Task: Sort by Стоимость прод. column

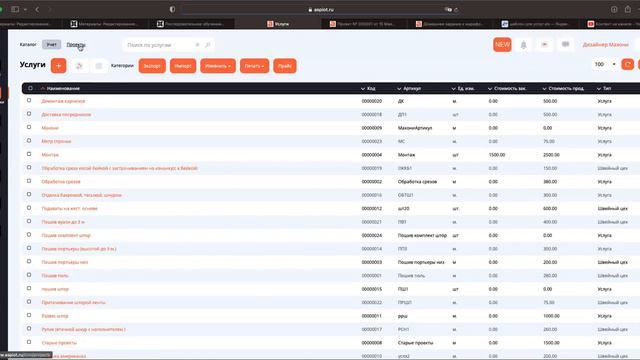Action: coord(566,89)
